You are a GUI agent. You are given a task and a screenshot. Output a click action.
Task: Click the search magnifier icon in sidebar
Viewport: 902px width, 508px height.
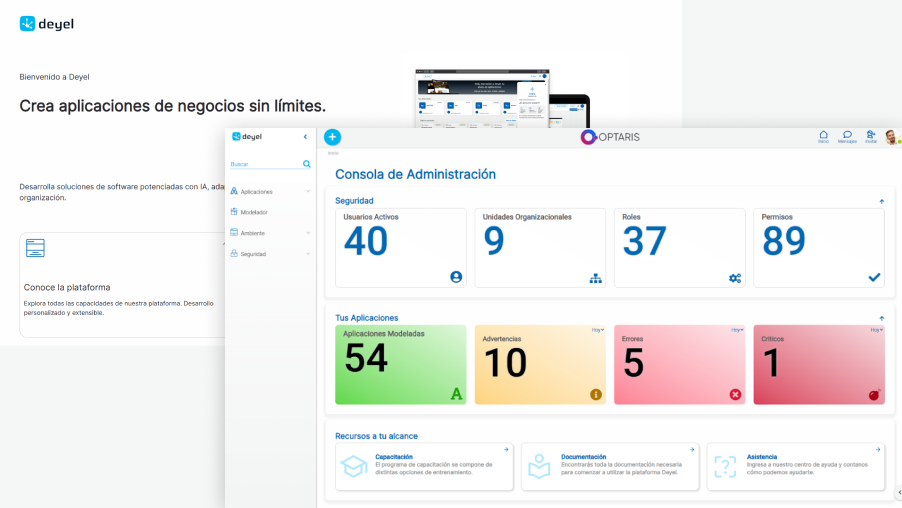[307, 164]
